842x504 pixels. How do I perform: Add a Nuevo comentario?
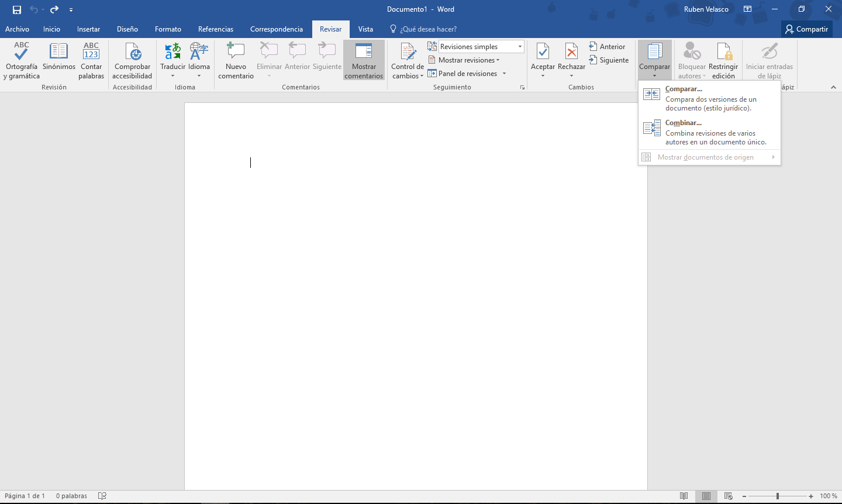[x=236, y=53]
